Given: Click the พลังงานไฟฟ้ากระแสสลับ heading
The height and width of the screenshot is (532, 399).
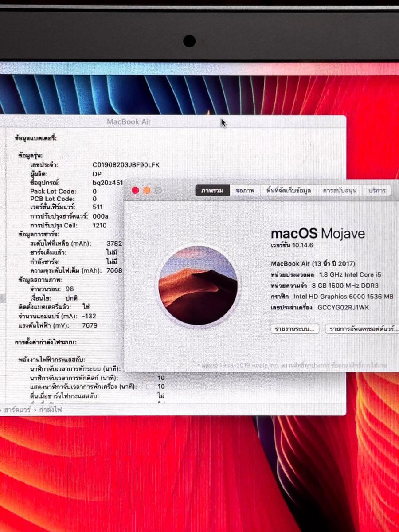Looking at the screenshot, I should pyautogui.click(x=52, y=360).
